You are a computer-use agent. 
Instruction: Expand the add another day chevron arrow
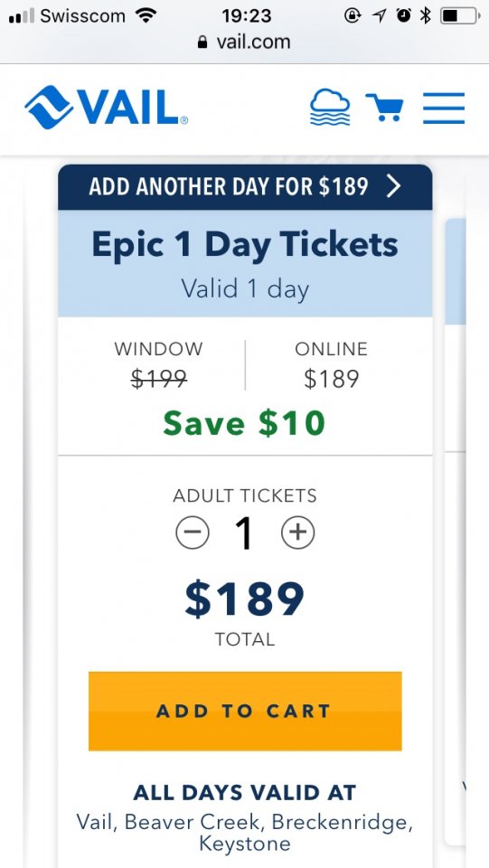(x=393, y=187)
